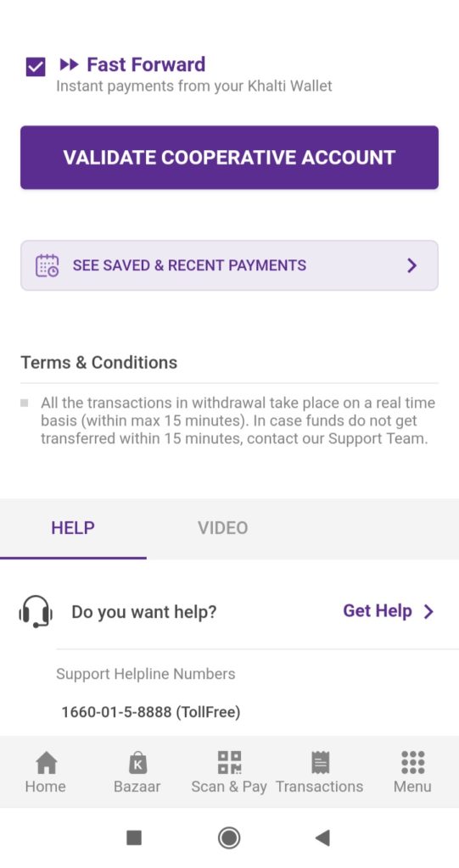Expand saved payments chevron arrow

point(411,265)
